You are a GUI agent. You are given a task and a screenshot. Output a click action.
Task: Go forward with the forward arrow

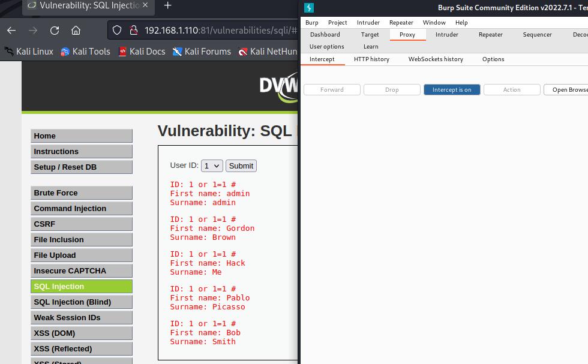pyautogui.click(x=33, y=31)
